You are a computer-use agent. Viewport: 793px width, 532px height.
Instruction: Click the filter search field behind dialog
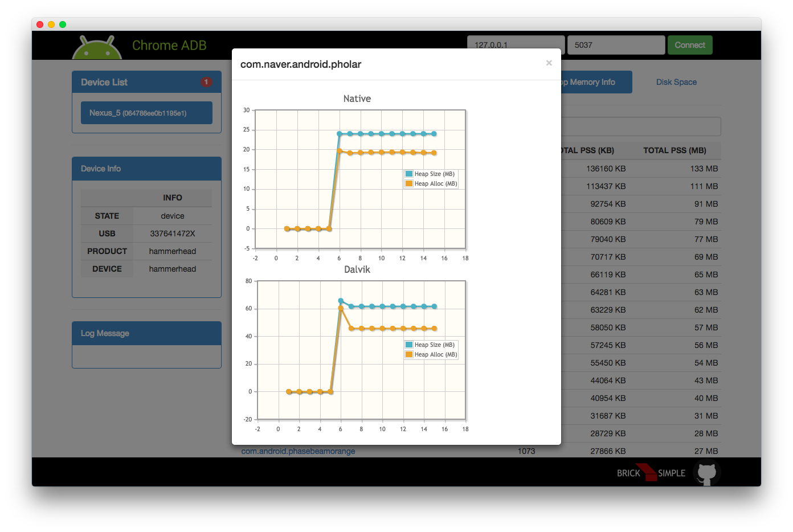pos(641,126)
